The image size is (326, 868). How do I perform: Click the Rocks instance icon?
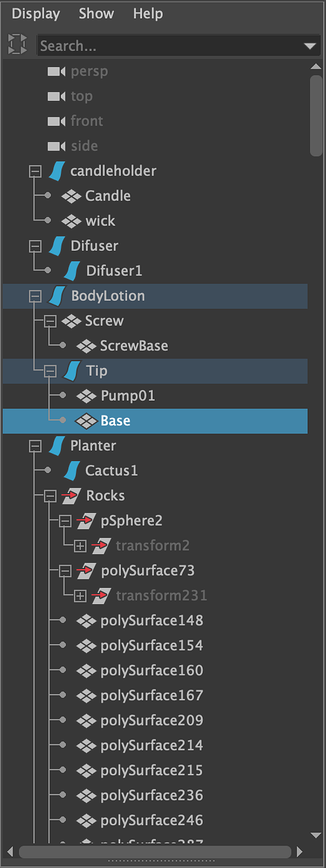[x=70, y=496]
